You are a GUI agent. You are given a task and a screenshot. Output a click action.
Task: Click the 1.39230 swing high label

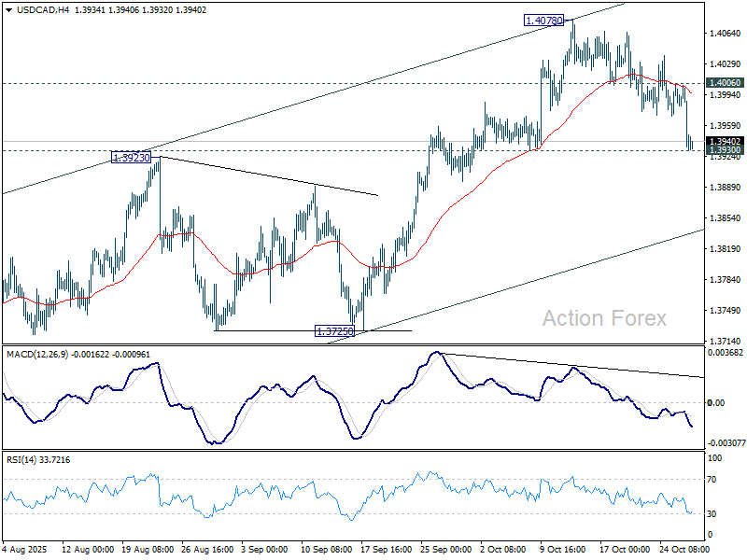click(133, 158)
